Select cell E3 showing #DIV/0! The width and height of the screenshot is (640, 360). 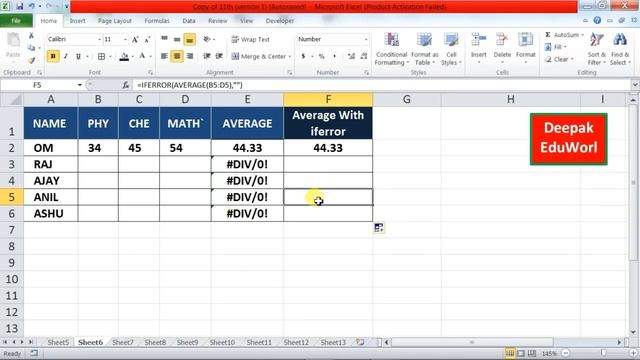(x=247, y=164)
